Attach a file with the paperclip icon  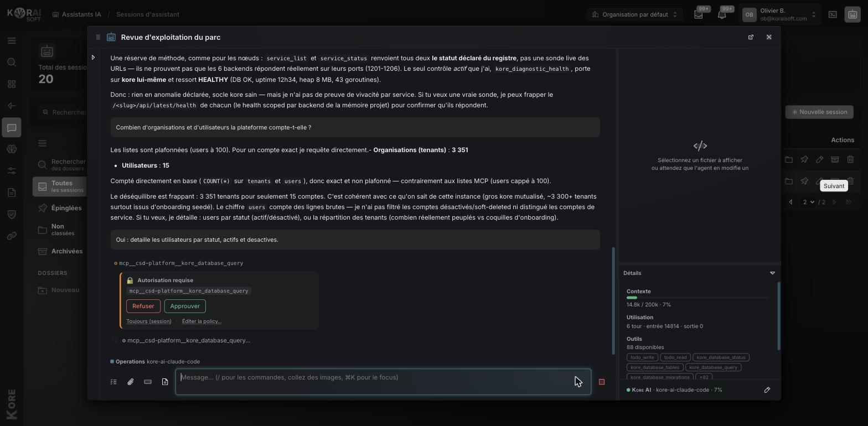click(x=131, y=382)
